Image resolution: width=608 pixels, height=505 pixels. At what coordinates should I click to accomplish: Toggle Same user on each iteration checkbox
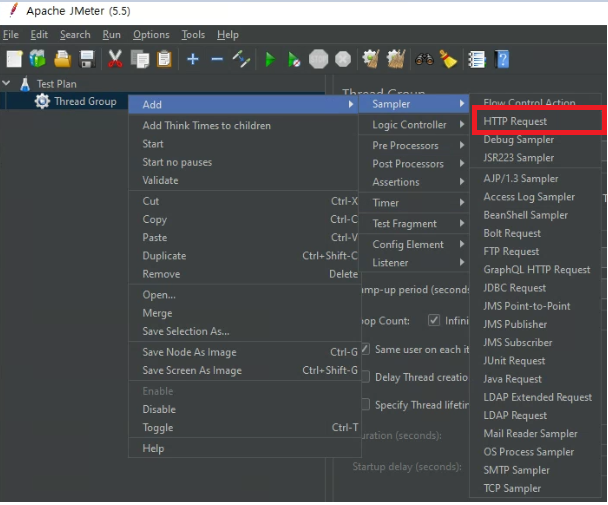pos(365,349)
